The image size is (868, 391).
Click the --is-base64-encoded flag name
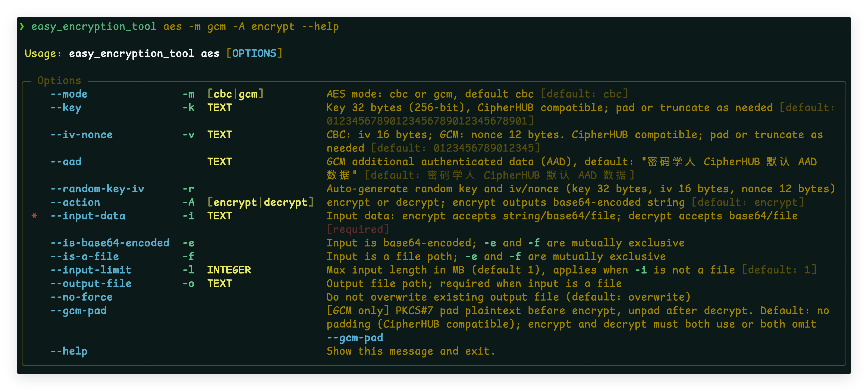tap(110, 243)
